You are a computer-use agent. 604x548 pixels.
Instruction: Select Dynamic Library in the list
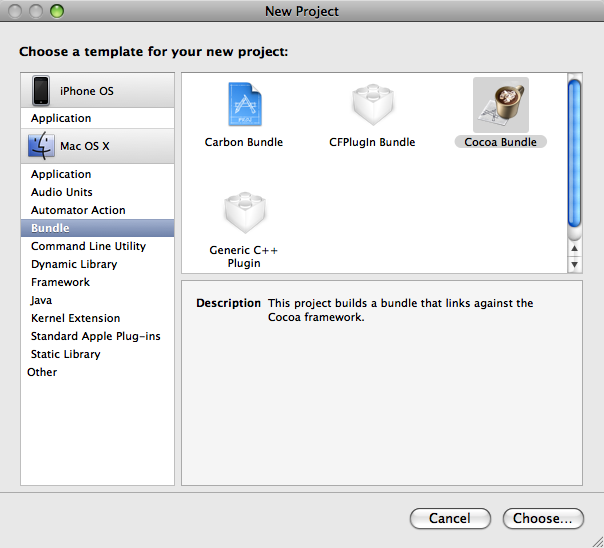point(74,264)
